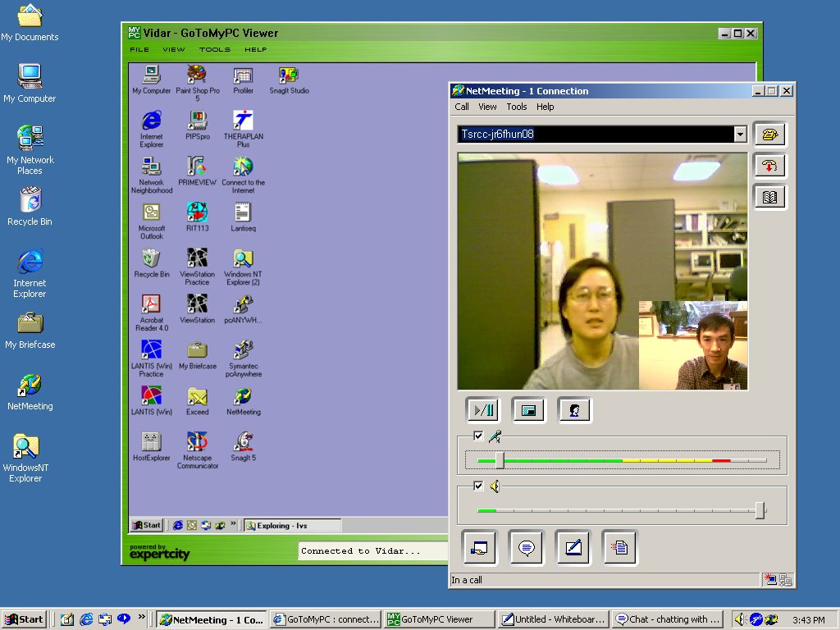Switch to Untitled - Whiteboard taskbar button

coord(554,619)
